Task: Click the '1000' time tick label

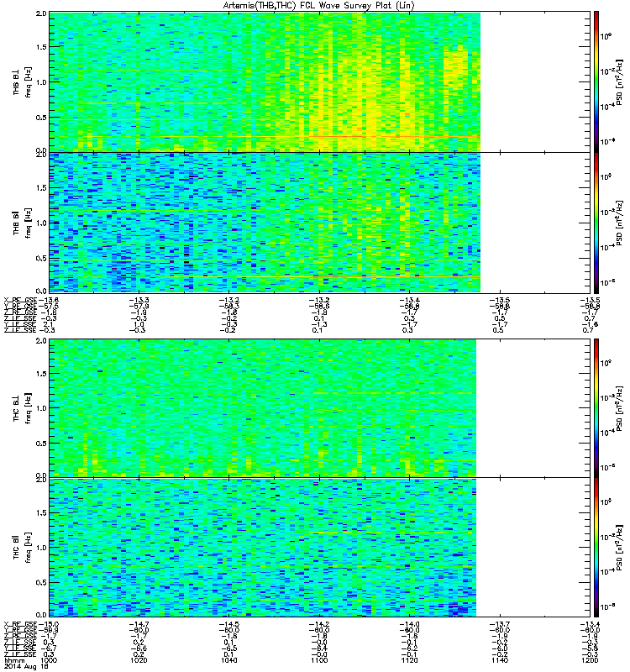Action: [x=50, y=660]
